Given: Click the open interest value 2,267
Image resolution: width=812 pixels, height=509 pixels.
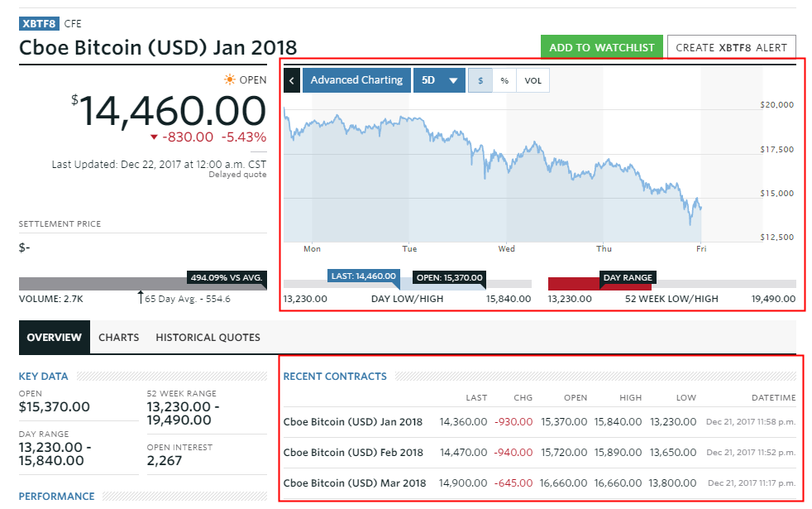Looking at the screenshot, I should [165, 461].
